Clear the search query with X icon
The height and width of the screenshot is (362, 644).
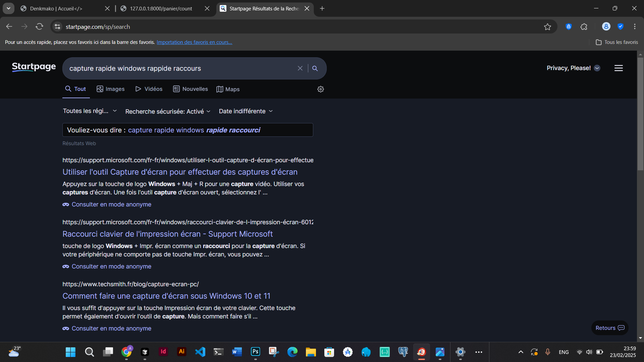(x=300, y=68)
